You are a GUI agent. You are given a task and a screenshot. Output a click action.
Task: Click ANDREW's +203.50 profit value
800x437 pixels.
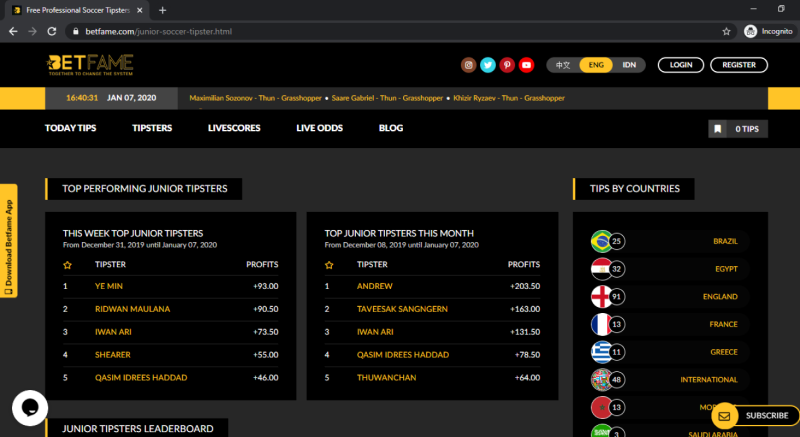point(525,286)
